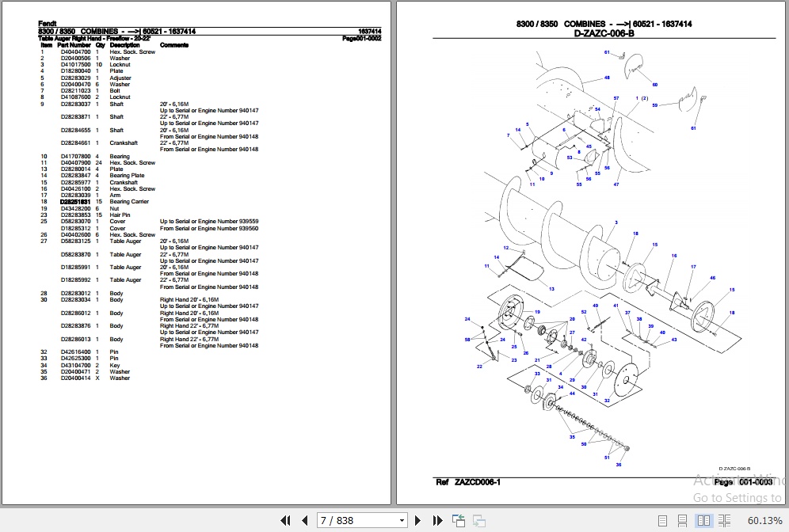Image resolution: width=789 pixels, height=532 pixels.
Task: Open the page number dropdown arrow
Action: [x=402, y=520]
